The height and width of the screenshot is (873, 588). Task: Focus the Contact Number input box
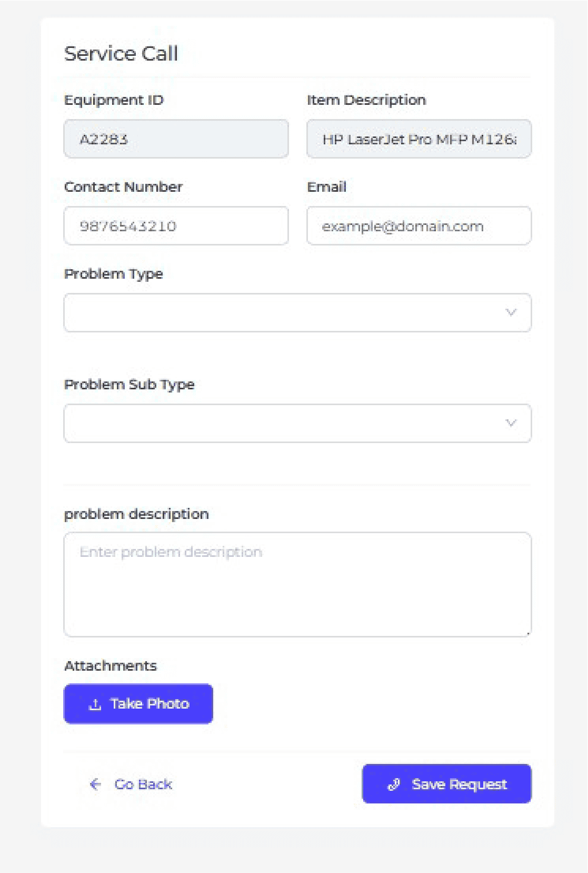pos(176,226)
